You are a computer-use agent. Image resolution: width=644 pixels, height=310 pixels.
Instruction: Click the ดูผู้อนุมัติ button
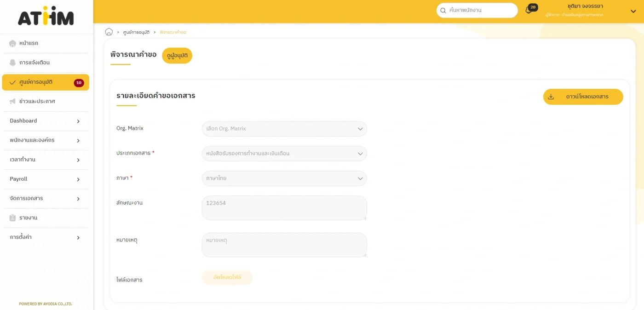pyautogui.click(x=177, y=56)
